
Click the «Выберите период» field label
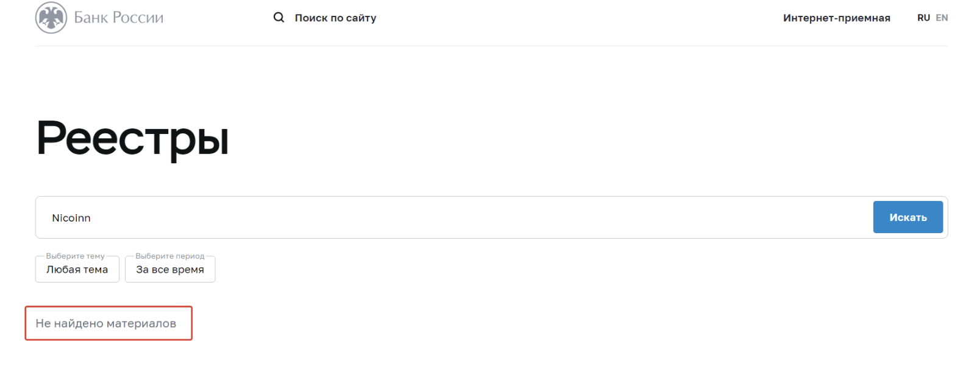click(x=170, y=256)
